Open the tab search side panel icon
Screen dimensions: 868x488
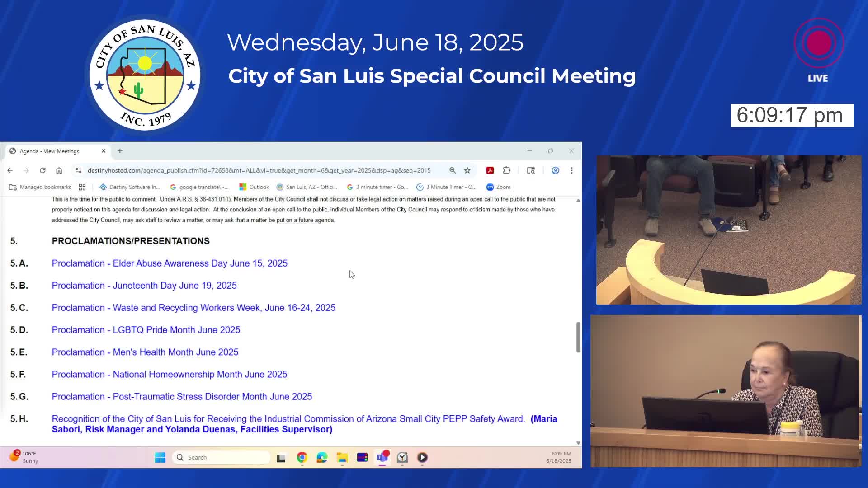tap(531, 170)
